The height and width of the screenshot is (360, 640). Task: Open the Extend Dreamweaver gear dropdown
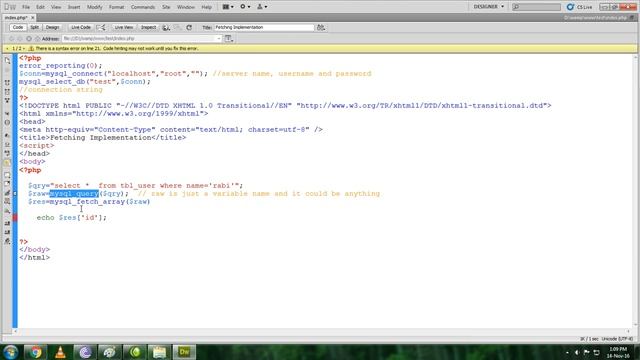point(245,7)
